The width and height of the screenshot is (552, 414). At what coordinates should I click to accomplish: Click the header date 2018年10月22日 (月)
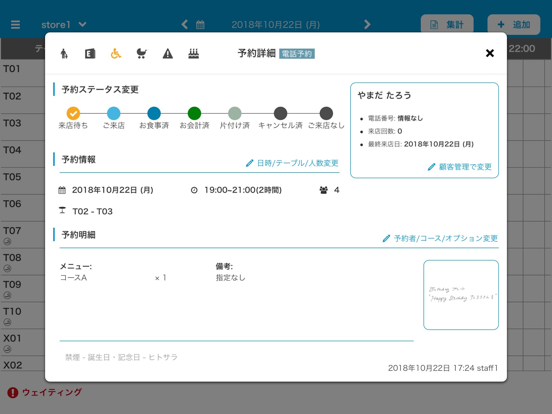[276, 25]
